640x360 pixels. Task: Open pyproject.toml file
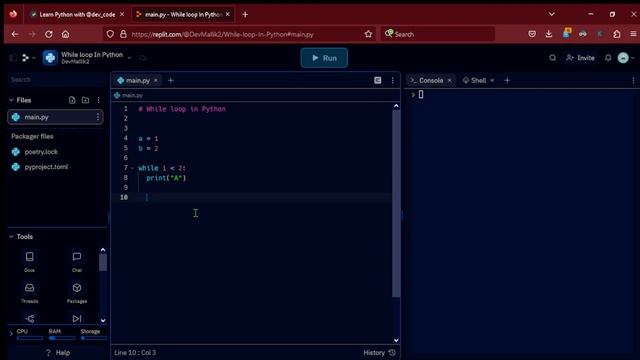pyautogui.click(x=46, y=167)
